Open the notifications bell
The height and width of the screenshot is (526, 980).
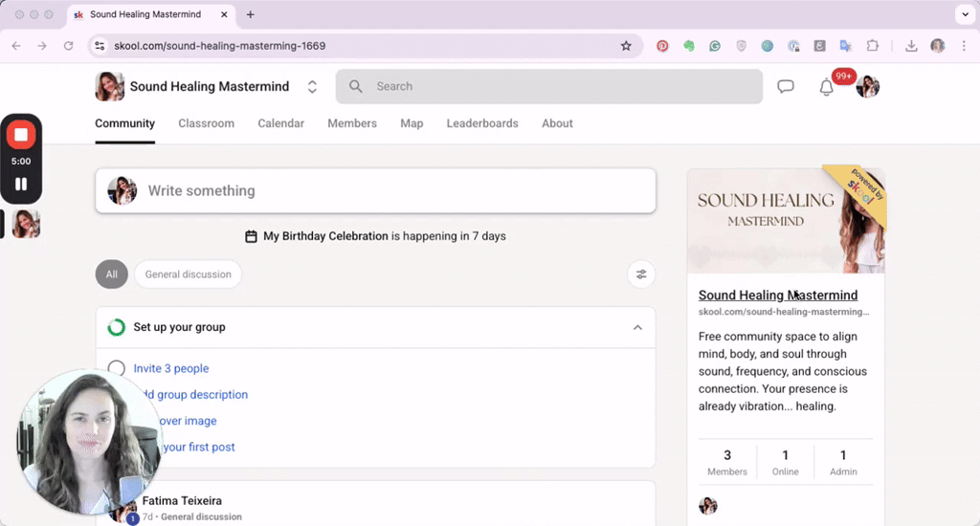(826, 87)
